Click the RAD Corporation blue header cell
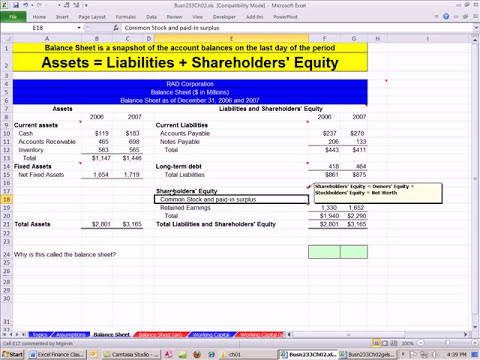Screen dimensions: 480x360 tap(190, 84)
